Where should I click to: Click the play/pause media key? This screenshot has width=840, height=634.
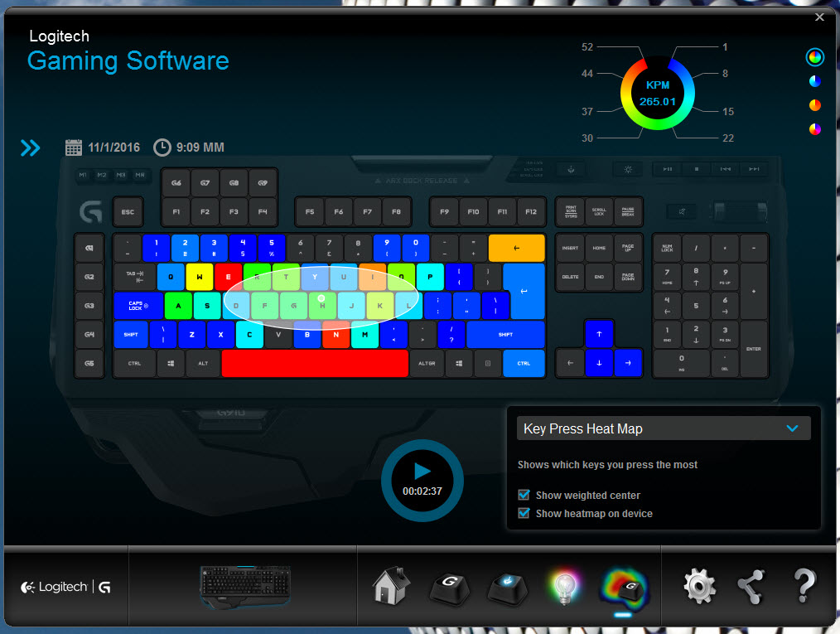tap(668, 169)
